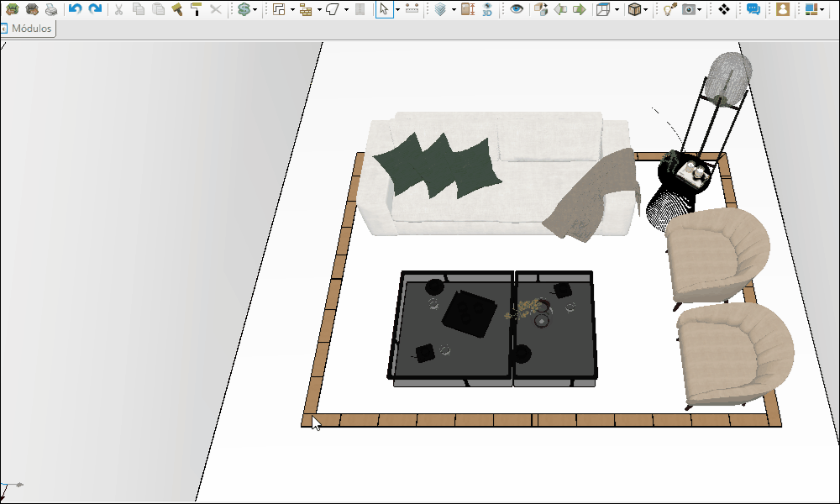The width and height of the screenshot is (840, 504).
Task: Click the grayed door panel icon
Action: 360,9
